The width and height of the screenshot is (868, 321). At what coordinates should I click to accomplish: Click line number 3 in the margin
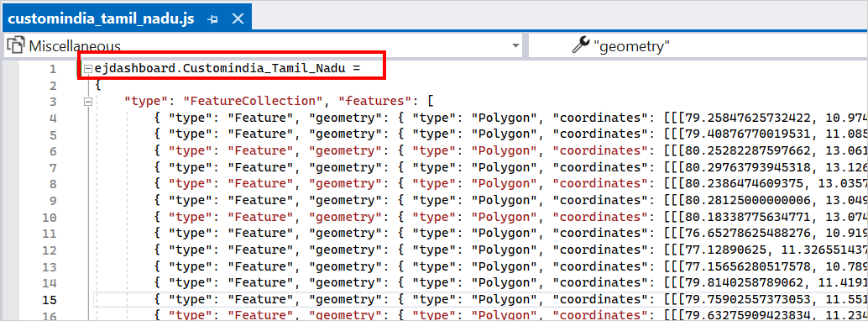point(53,102)
